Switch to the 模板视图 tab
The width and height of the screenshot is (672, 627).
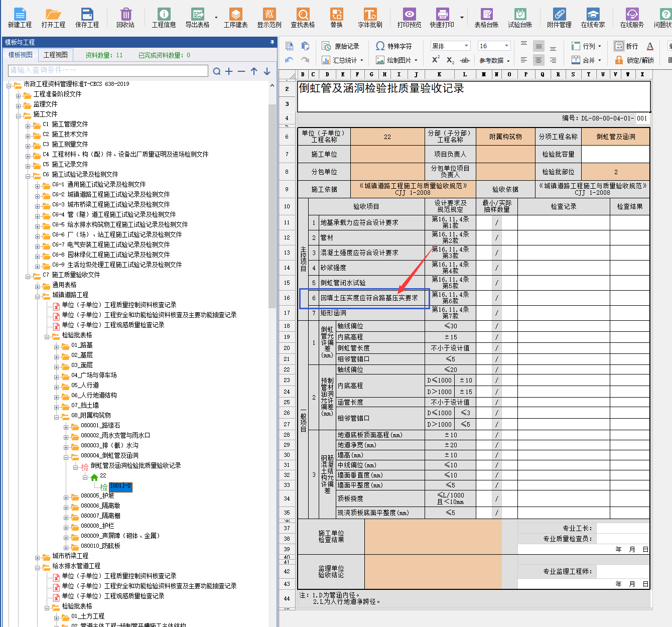pos(21,55)
